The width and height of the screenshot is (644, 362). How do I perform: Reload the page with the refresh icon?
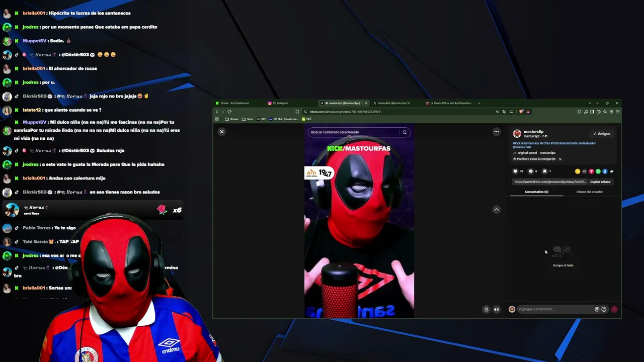(229, 112)
